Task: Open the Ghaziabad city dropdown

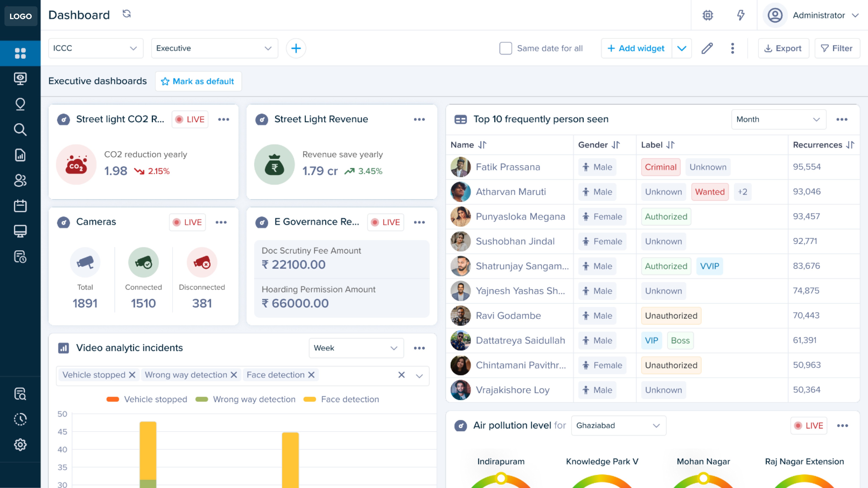Action: click(618, 425)
